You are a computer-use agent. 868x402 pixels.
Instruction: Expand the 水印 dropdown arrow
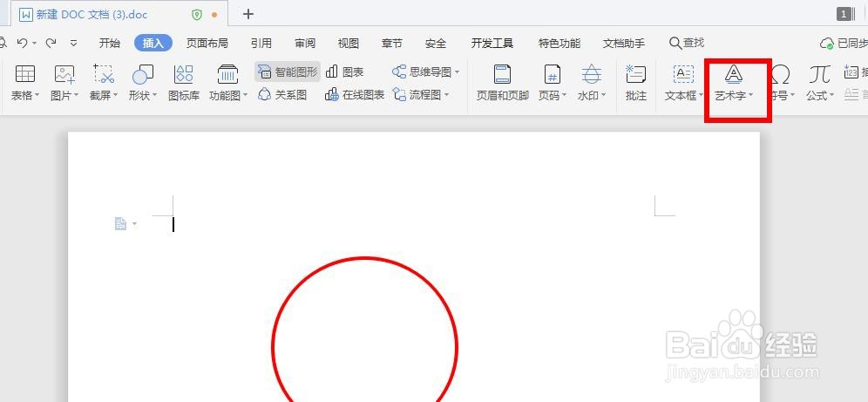[x=603, y=95]
